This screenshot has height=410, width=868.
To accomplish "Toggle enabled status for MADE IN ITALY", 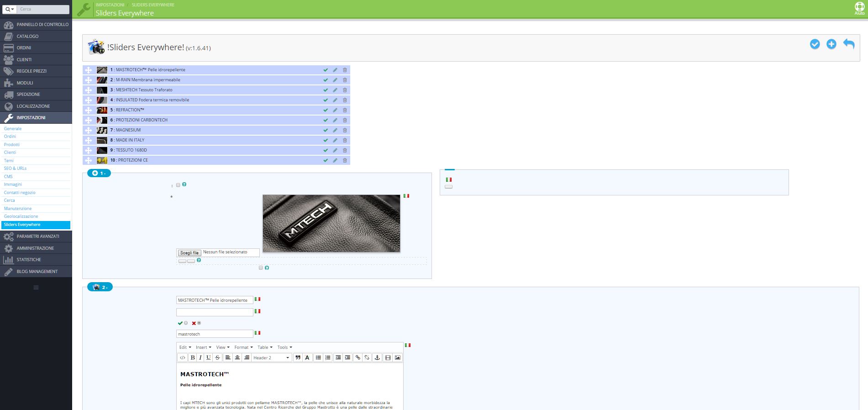I will tap(326, 140).
